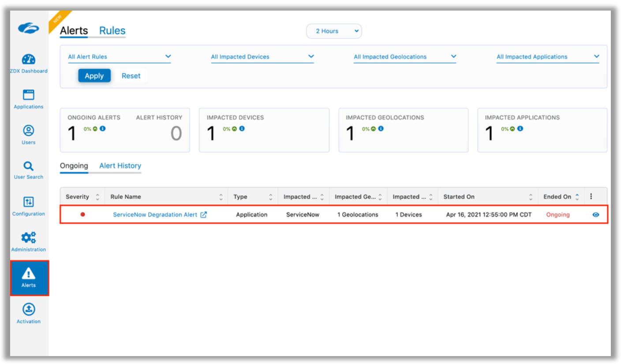Open the ZDX Dashboard icon in sidebar
The image size is (621, 364).
point(29,59)
